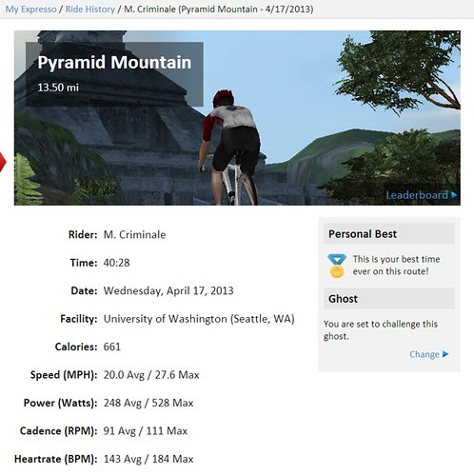Click the gold medal personal best icon

click(336, 266)
